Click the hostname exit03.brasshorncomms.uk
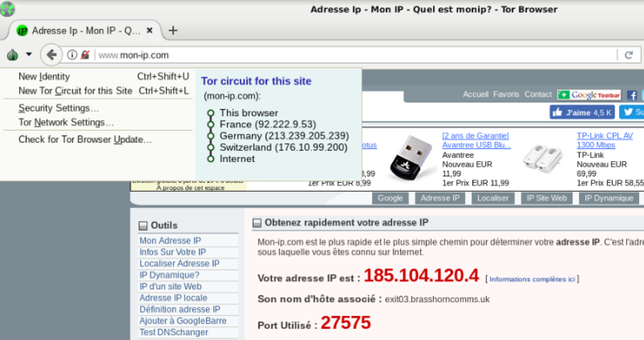The image size is (644, 340). (437, 299)
